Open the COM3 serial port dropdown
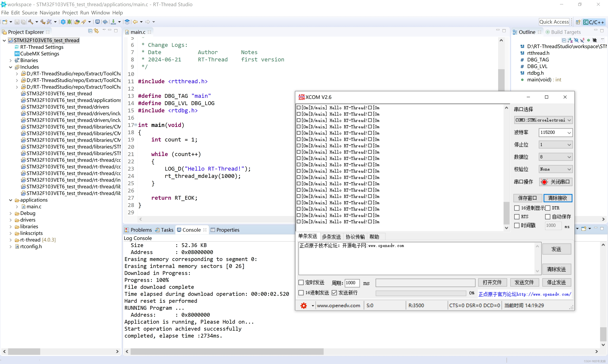The height and width of the screenshot is (364, 608). pyautogui.click(x=543, y=120)
